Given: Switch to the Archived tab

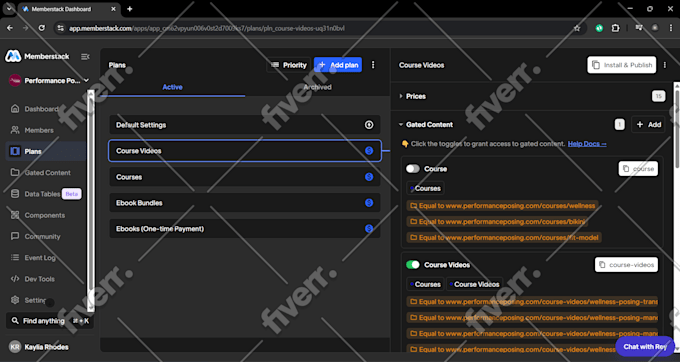Looking at the screenshot, I should pyautogui.click(x=317, y=87).
